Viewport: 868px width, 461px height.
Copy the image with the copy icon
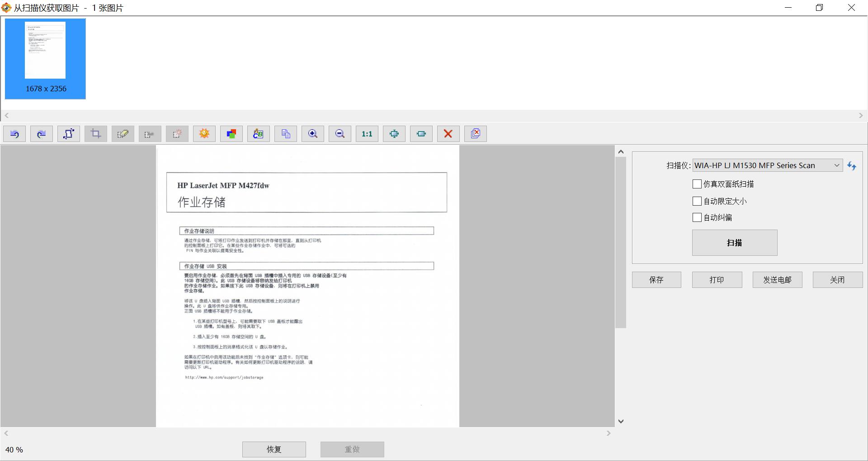pos(286,134)
